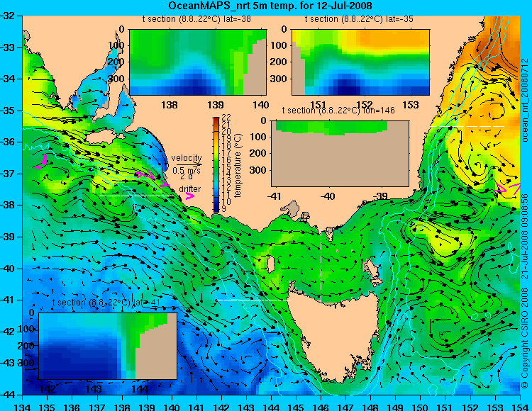Click the "-35" latitude axis label

point(8,111)
